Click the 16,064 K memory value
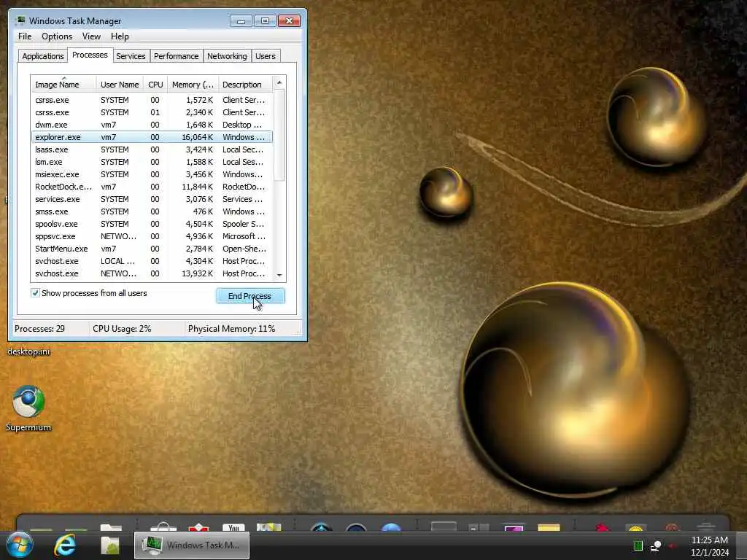Screen dimensions: 747x560 point(197,137)
